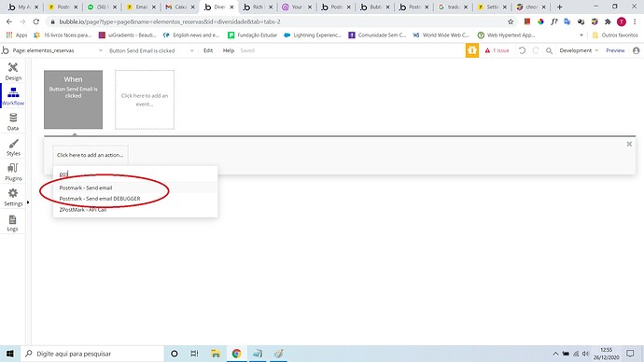Click the Preview link
The width and height of the screenshot is (644, 362).
pos(615,50)
